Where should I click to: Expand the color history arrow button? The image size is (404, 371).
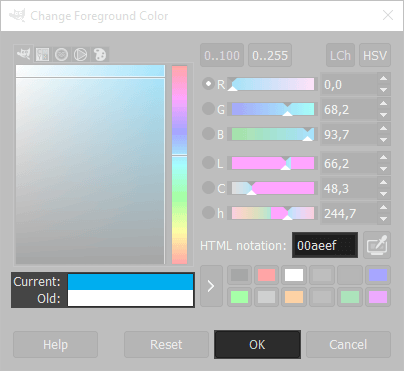click(x=211, y=286)
